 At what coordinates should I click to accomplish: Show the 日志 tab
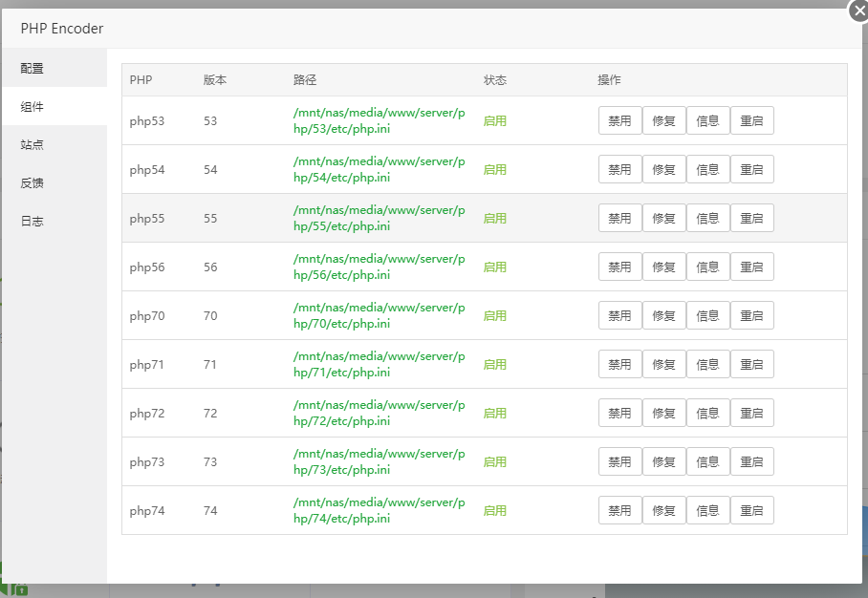54,221
